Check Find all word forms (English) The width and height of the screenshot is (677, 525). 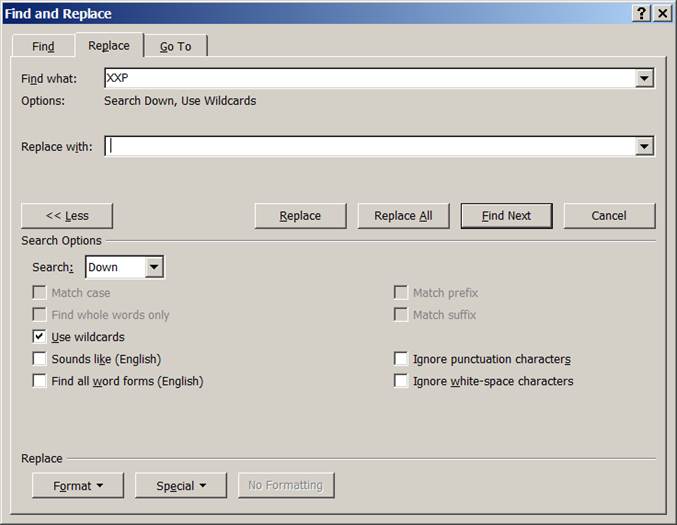(40, 381)
